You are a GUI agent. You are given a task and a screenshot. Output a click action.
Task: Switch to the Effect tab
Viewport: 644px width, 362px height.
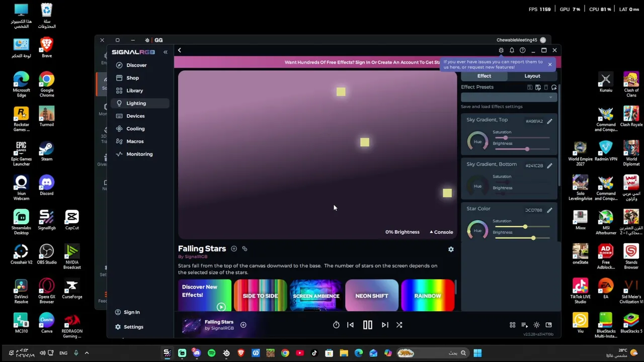pyautogui.click(x=484, y=76)
